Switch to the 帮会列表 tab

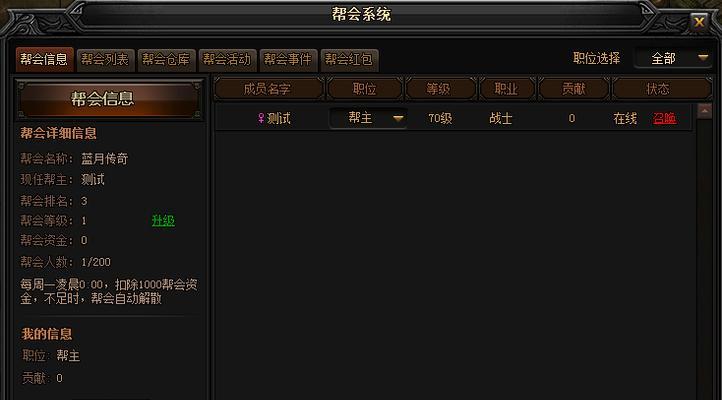[x=105, y=60]
